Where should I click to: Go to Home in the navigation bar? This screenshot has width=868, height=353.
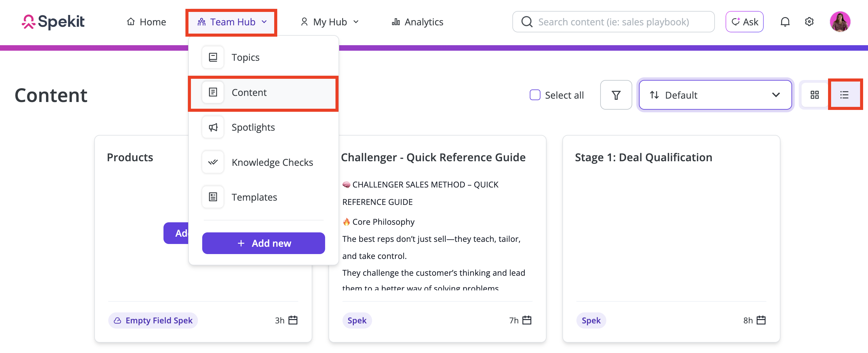tap(146, 22)
